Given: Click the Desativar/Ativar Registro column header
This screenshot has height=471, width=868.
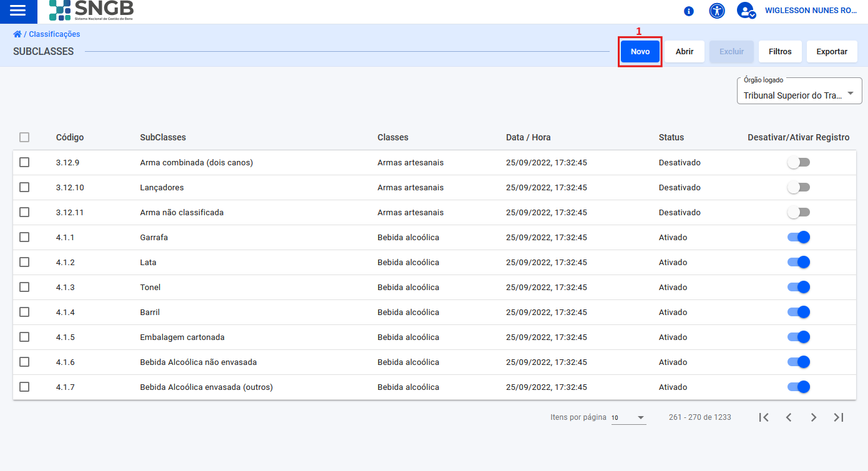Looking at the screenshot, I should point(799,137).
